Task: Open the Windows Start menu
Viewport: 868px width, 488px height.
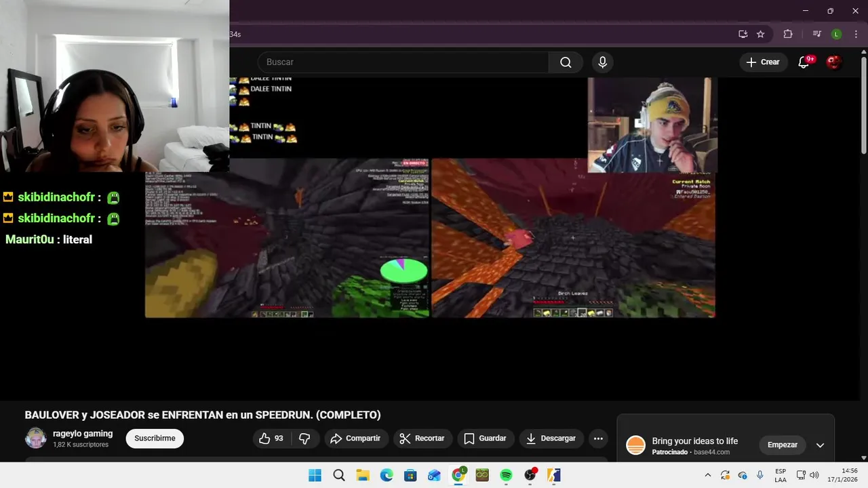Action: (315, 475)
